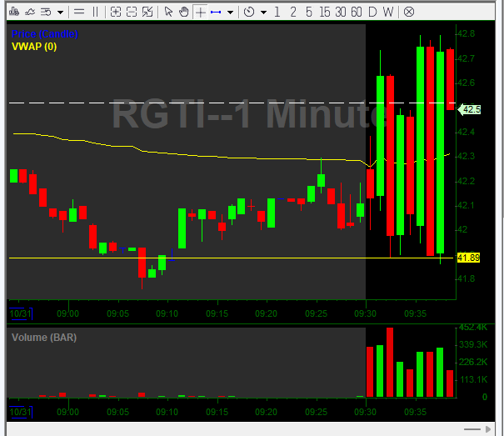The width and height of the screenshot is (504, 436).
Task: Select the arrow pointer tool
Action: tap(168, 13)
